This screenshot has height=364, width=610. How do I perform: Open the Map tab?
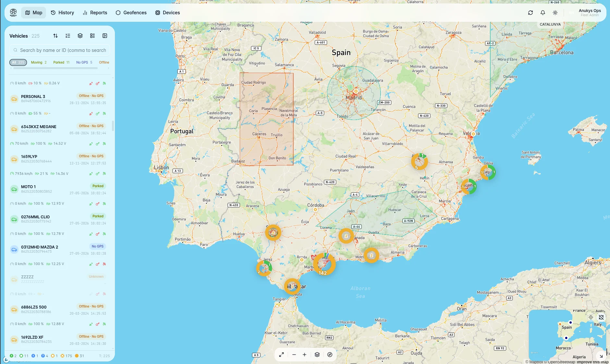coord(34,13)
